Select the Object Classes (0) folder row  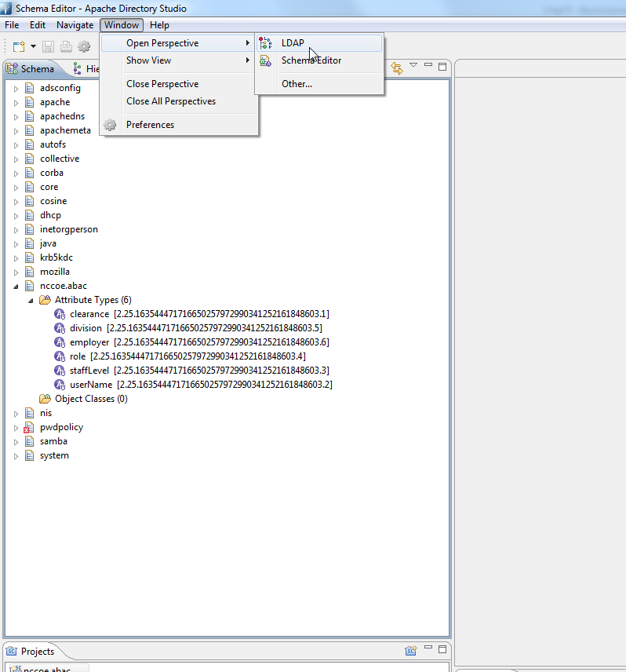91,399
